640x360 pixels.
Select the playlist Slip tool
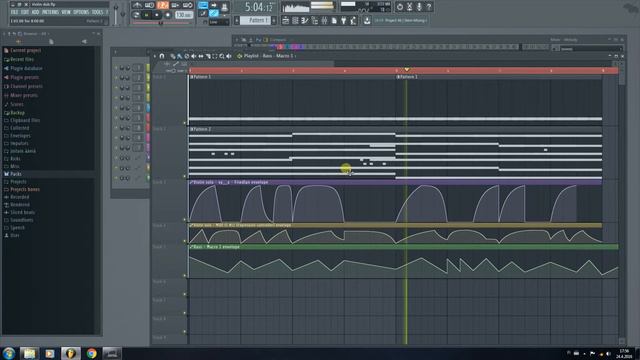pyautogui.click(x=201, y=56)
